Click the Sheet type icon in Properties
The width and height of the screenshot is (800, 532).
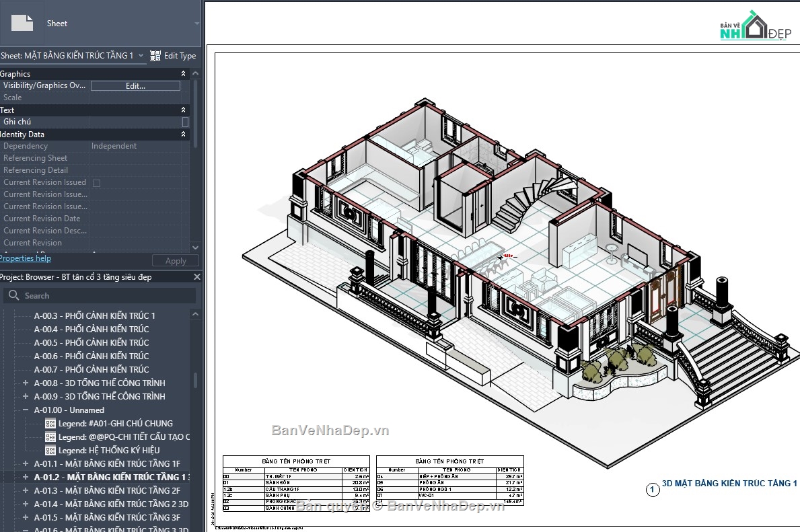click(x=22, y=23)
